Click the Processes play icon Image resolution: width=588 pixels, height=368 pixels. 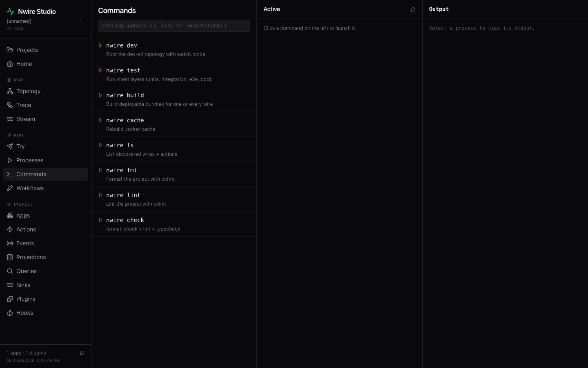pos(10,160)
